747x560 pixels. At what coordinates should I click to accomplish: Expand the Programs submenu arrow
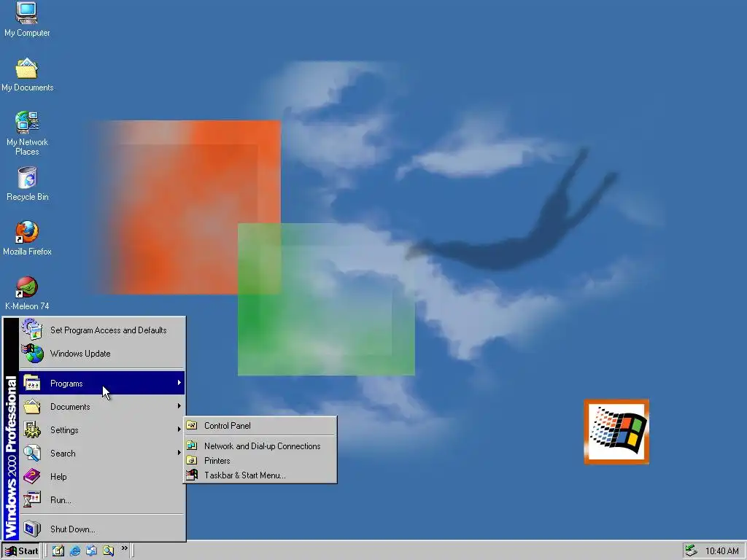point(179,383)
